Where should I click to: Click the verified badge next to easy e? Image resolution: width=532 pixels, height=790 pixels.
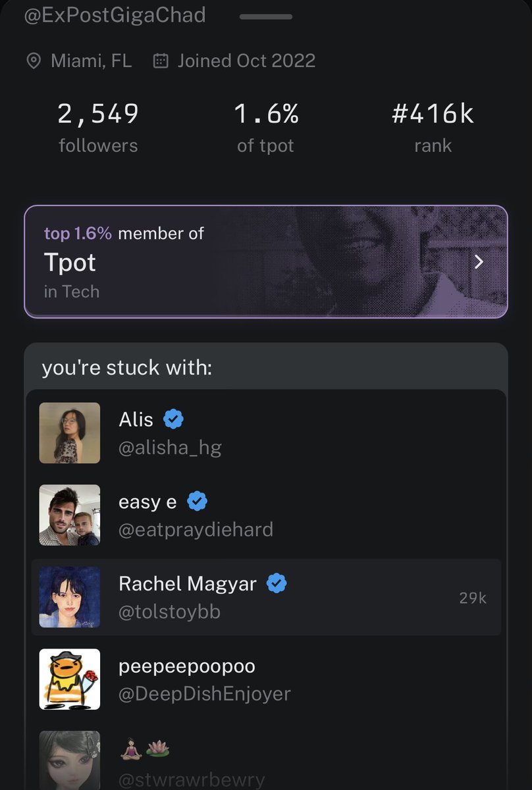click(197, 502)
